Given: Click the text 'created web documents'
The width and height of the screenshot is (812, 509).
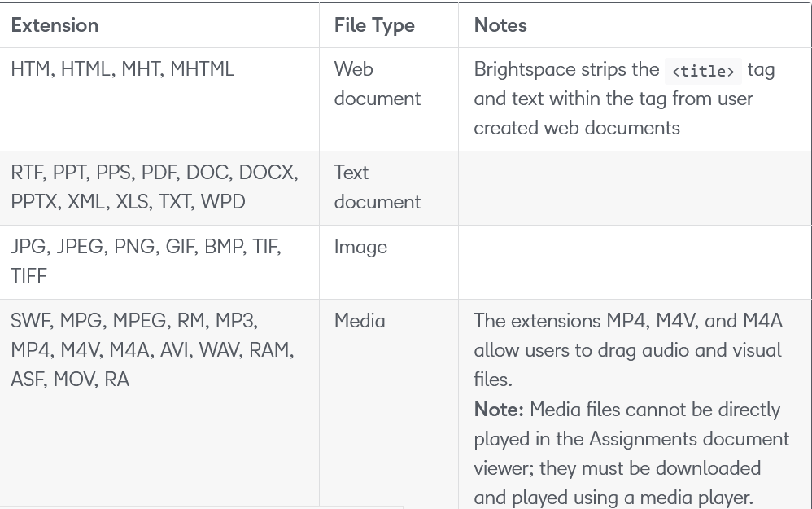Looking at the screenshot, I should tap(576, 128).
